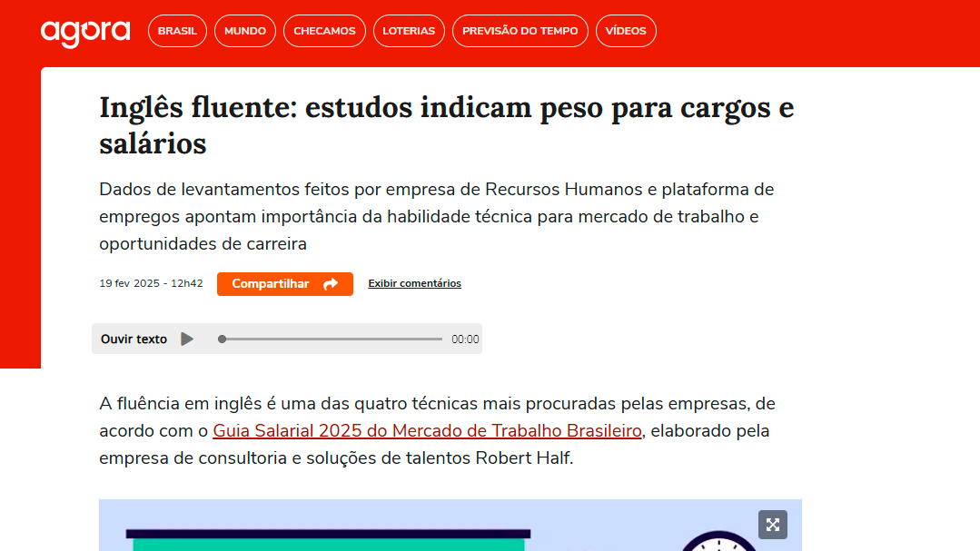Open the MUNDO section
This screenshot has height=551, width=980.
coord(245,31)
